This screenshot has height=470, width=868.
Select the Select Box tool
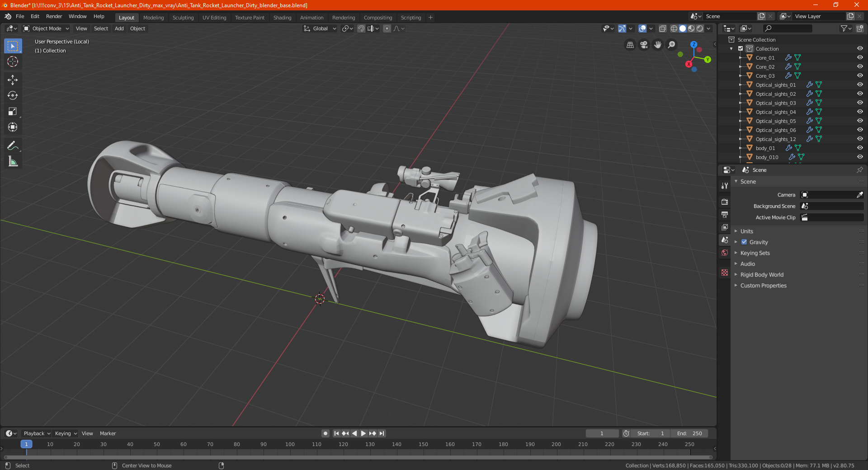(x=13, y=46)
